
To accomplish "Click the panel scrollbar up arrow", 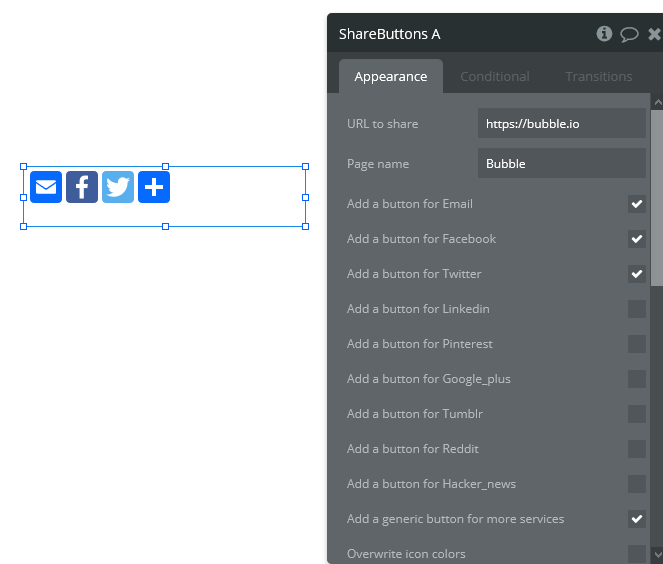I will click(x=658, y=102).
